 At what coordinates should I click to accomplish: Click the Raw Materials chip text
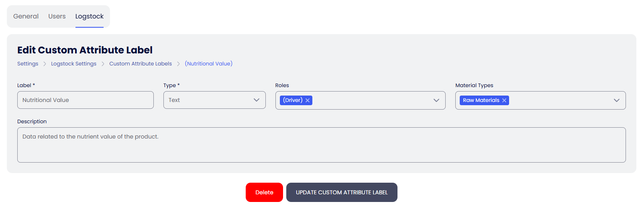[x=481, y=100]
